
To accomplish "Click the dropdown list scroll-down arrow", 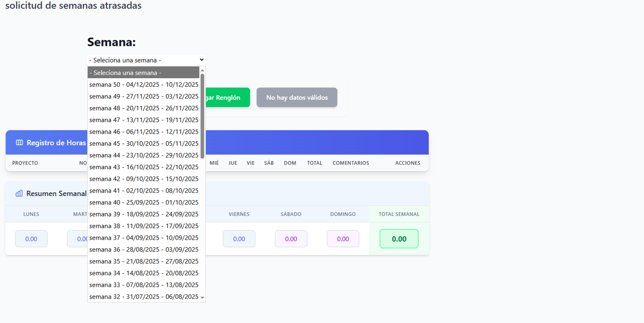I will click(x=202, y=298).
